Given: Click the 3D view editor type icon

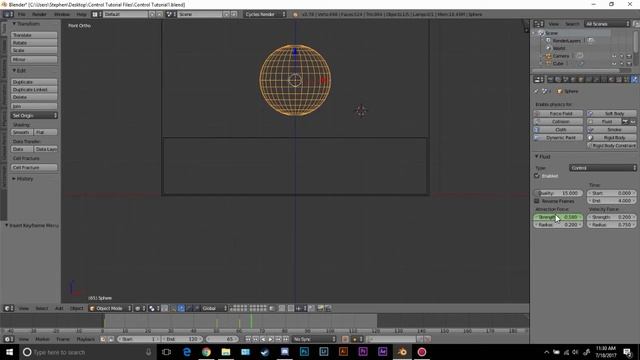Looking at the screenshot, I should point(9,309).
